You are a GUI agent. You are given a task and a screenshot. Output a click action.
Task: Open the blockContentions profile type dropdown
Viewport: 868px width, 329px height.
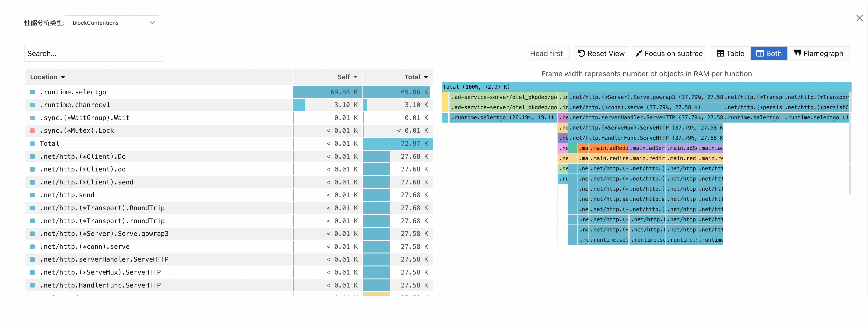tap(112, 23)
